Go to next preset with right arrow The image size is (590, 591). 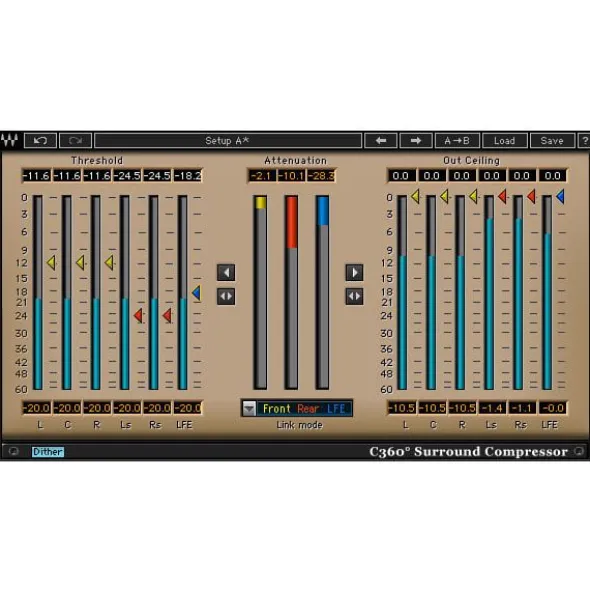coord(416,141)
